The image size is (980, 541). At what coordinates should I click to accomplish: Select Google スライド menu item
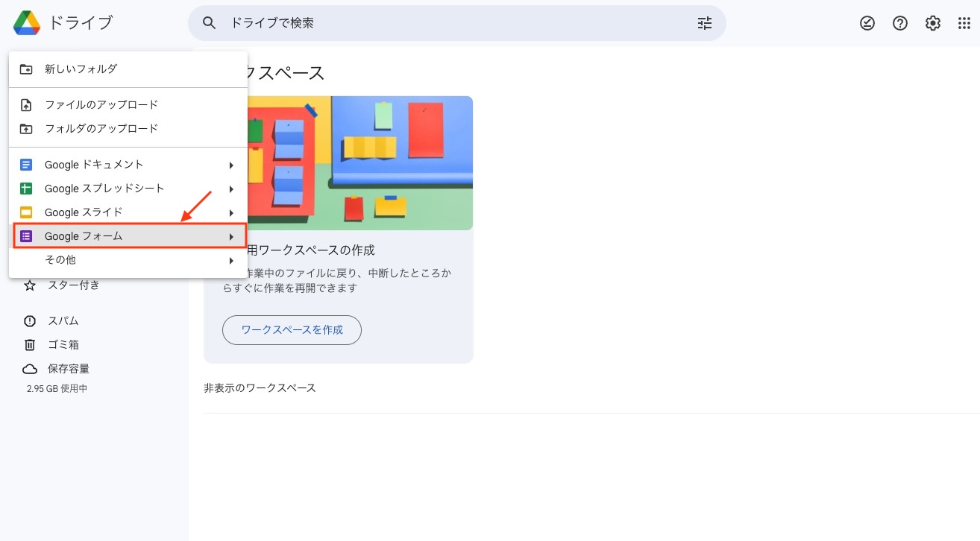click(x=128, y=212)
